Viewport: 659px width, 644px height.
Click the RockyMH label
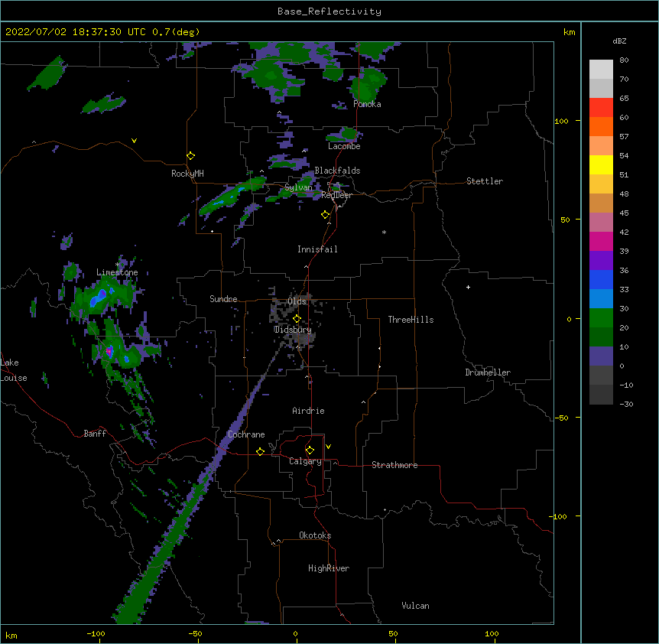[187, 174]
